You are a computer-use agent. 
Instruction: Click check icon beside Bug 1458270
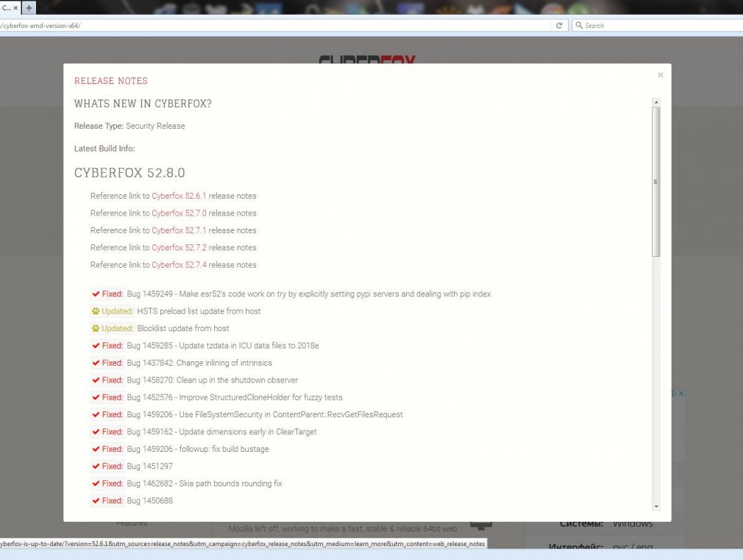[x=96, y=380]
